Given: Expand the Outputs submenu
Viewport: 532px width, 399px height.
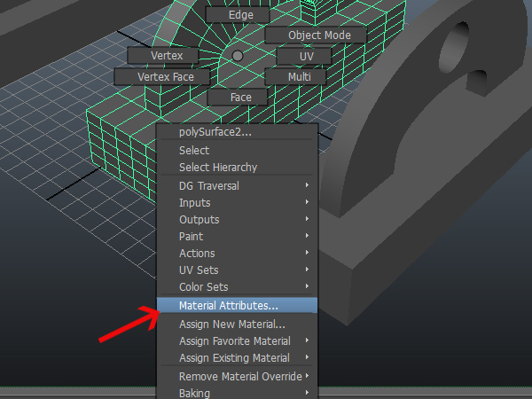Looking at the screenshot, I should point(237,220).
